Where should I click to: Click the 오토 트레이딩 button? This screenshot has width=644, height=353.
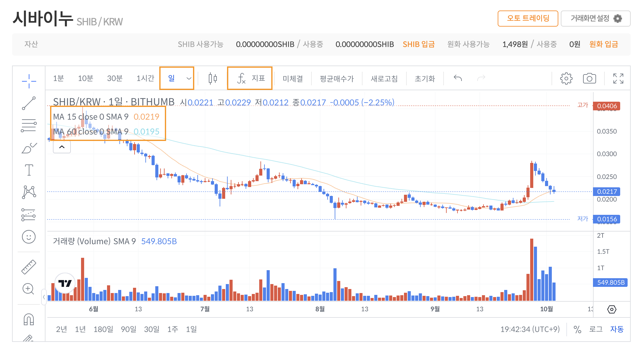tap(528, 19)
